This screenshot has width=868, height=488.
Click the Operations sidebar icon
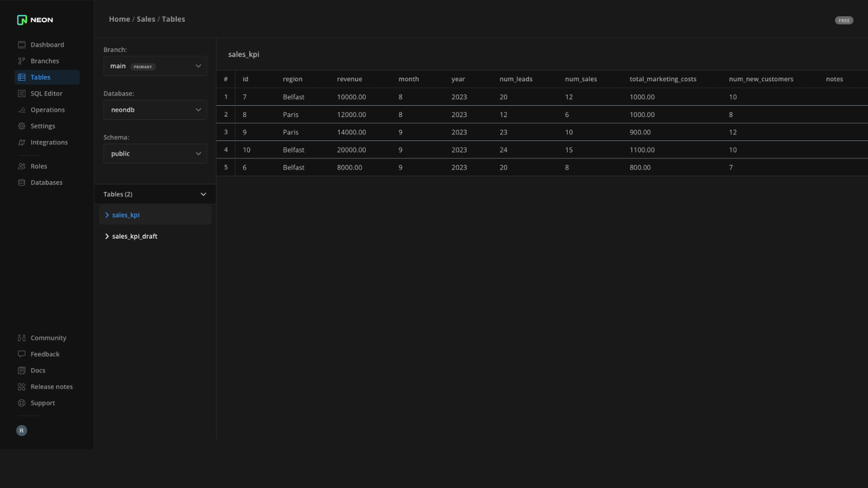pos(22,110)
